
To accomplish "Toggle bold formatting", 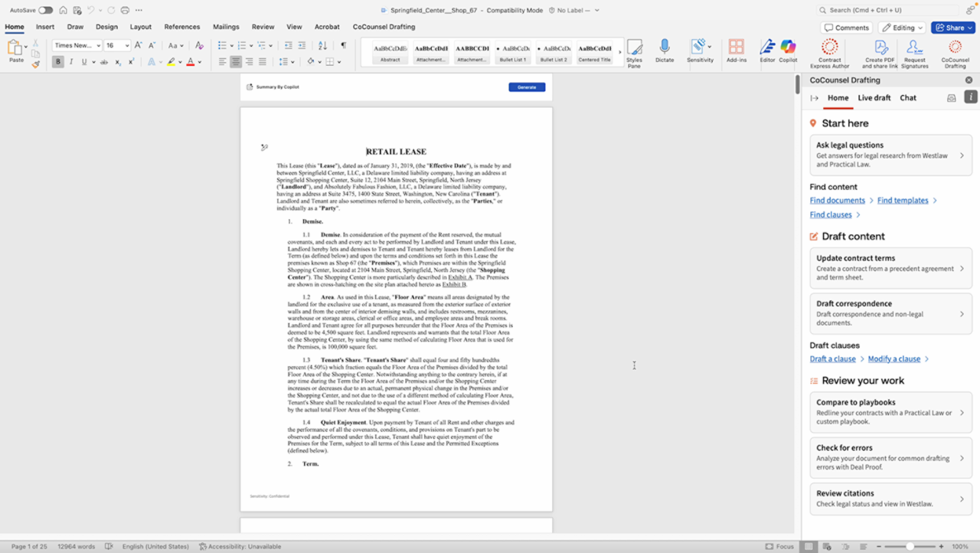I will coord(58,62).
